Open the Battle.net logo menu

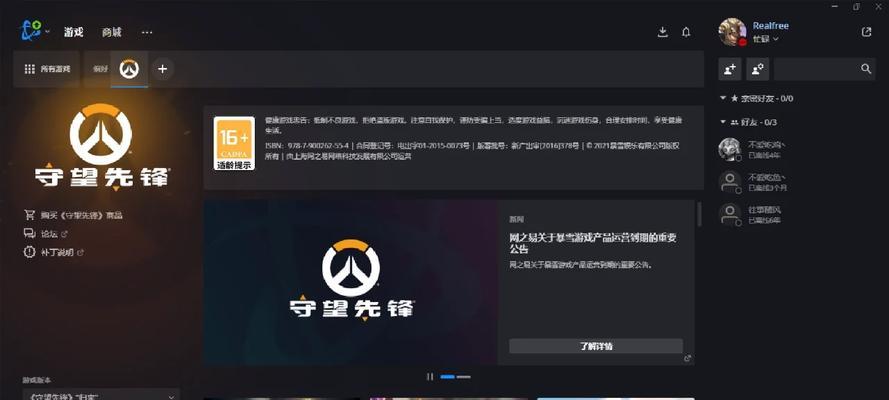point(34,31)
